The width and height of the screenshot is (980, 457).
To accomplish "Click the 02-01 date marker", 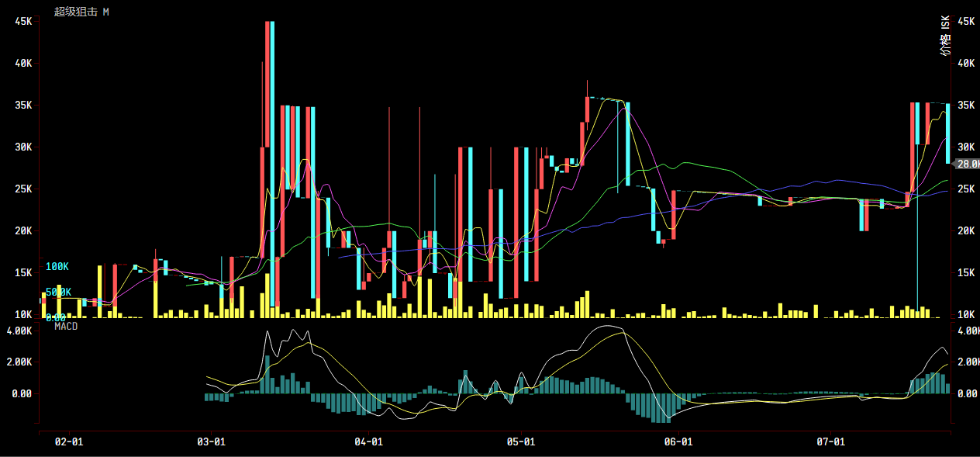I will pyautogui.click(x=69, y=442).
